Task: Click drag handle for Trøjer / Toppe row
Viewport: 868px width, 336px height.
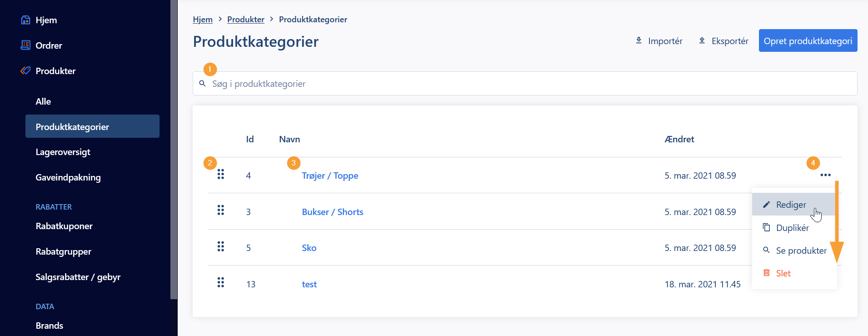Action: pos(221,174)
